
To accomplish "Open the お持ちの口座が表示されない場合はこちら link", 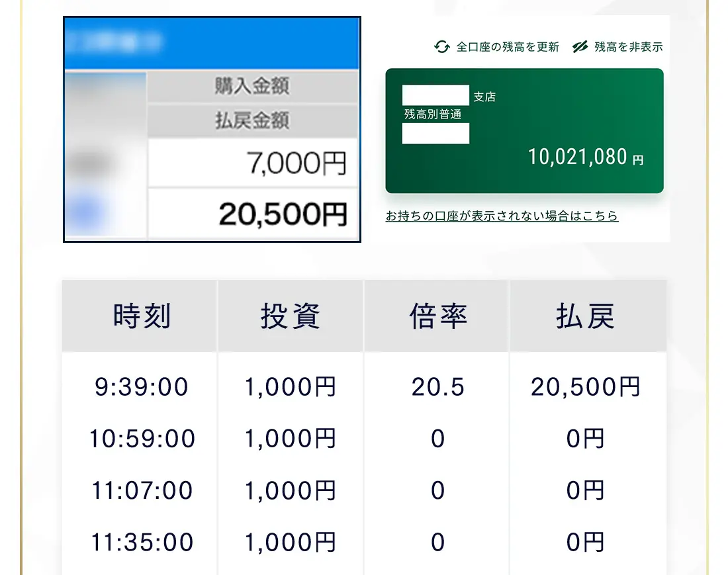I will (x=502, y=216).
